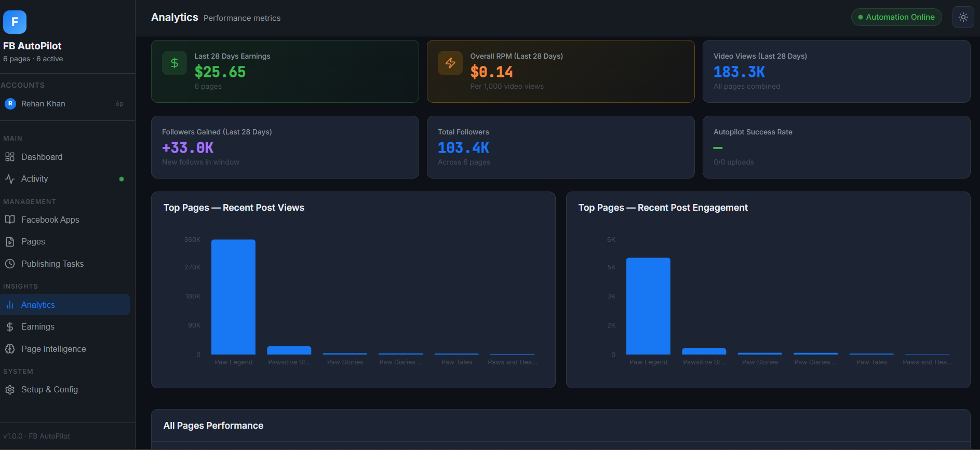Click the Video Views card

(x=837, y=71)
